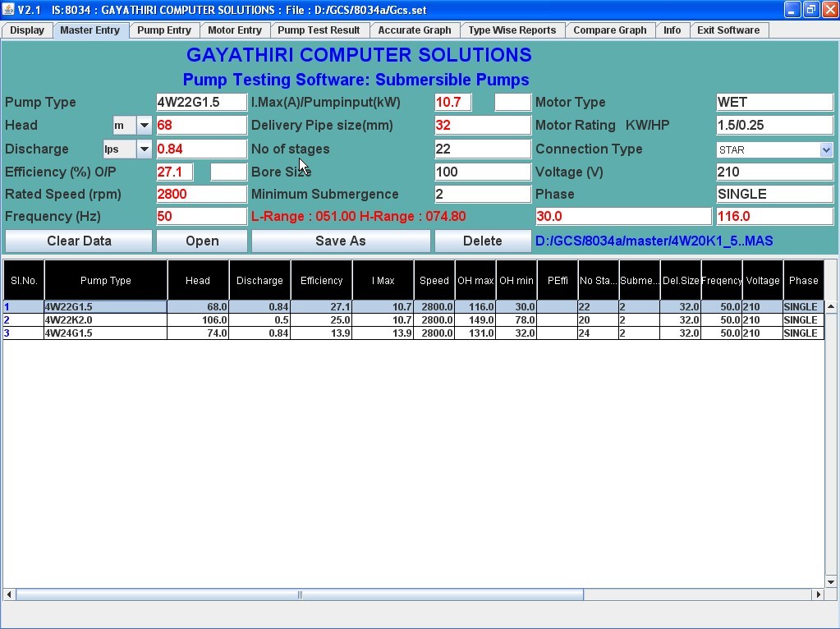Open the Connection Type dropdown showing STAR
Image resolution: width=840 pixels, height=629 pixels.
pos(827,150)
